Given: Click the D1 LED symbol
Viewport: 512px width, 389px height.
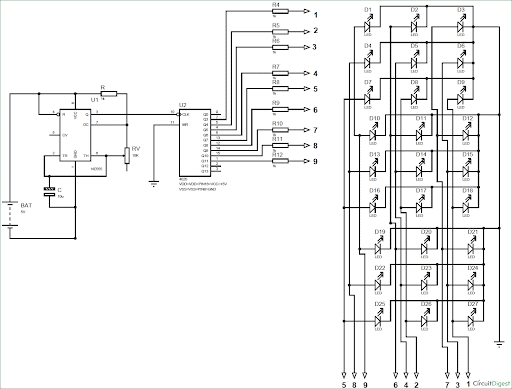Looking at the screenshot, I should [368, 26].
